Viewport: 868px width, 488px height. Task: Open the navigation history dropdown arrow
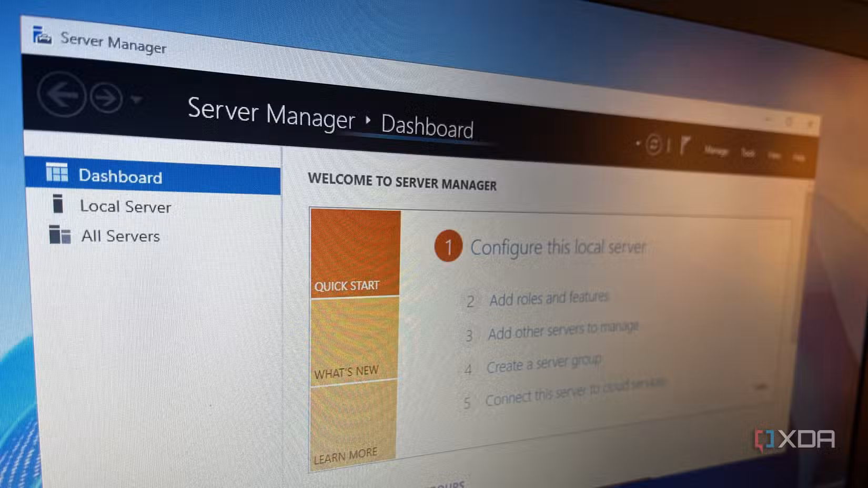tap(136, 99)
